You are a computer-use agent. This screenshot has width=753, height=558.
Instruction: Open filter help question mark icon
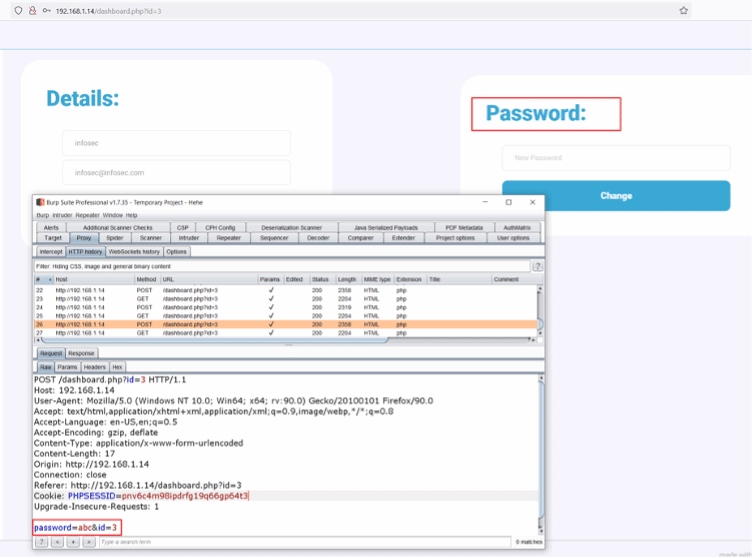(x=538, y=266)
